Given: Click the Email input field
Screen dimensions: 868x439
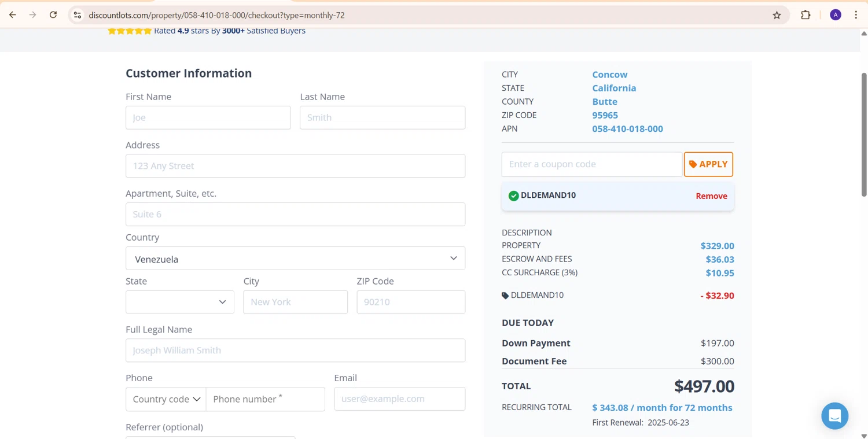Looking at the screenshot, I should [x=399, y=399].
